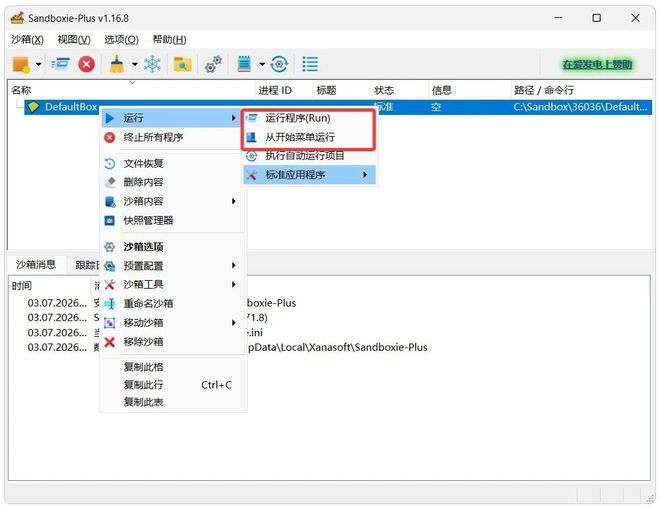Choose 删除内容 in the context menu
The width and height of the screenshot is (660, 508).
click(172, 182)
